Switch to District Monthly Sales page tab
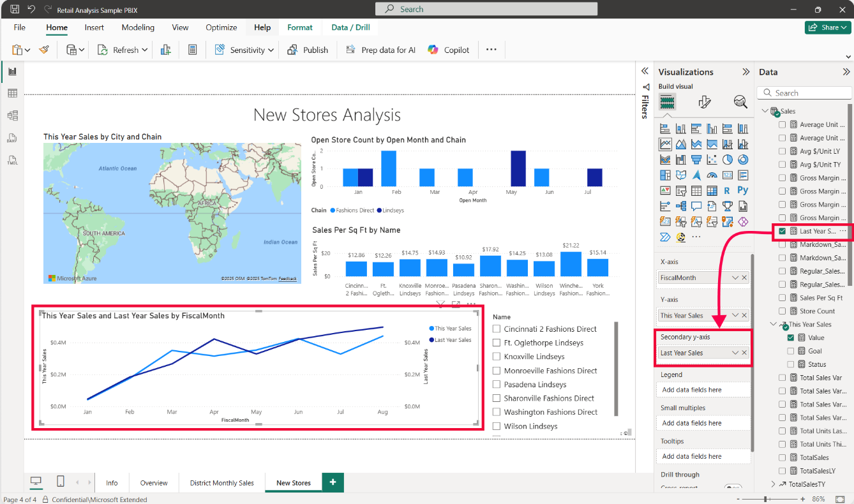Viewport: 854px width, 504px height. click(x=221, y=483)
